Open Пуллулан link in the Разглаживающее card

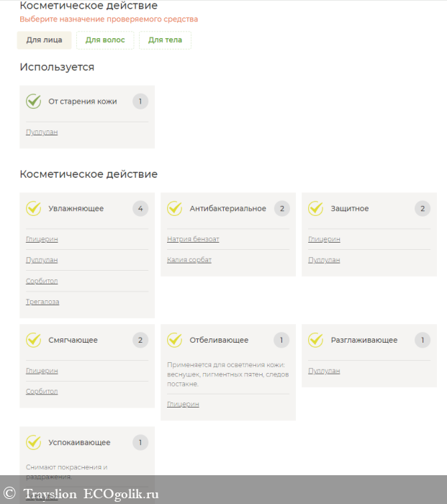coord(324,371)
